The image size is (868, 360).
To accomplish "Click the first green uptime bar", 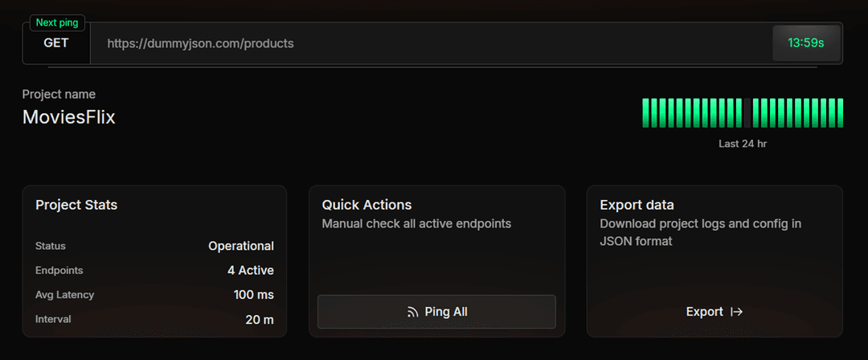I will [645, 113].
